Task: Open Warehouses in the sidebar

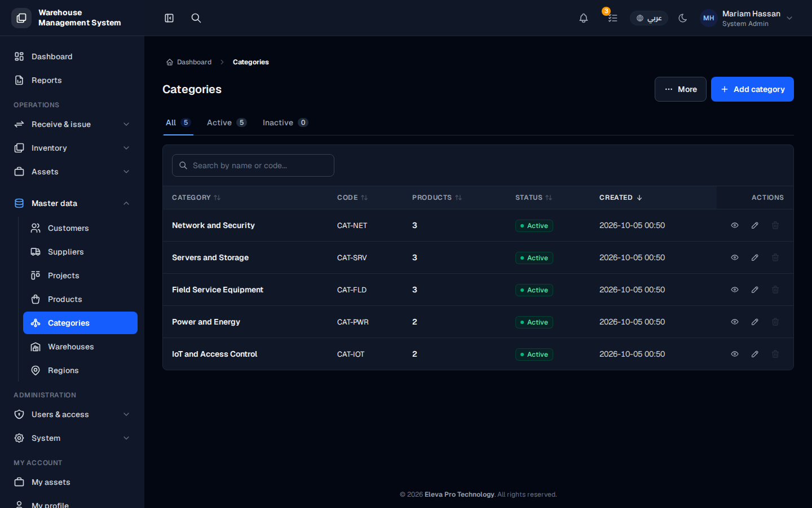Action: 80,347
